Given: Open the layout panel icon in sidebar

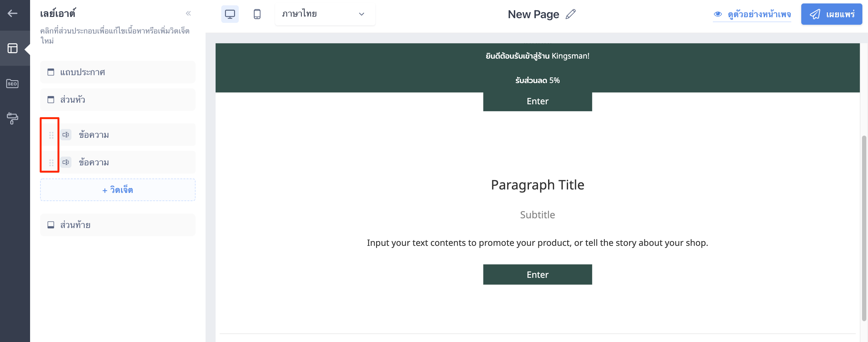Looking at the screenshot, I should pyautogui.click(x=13, y=49).
